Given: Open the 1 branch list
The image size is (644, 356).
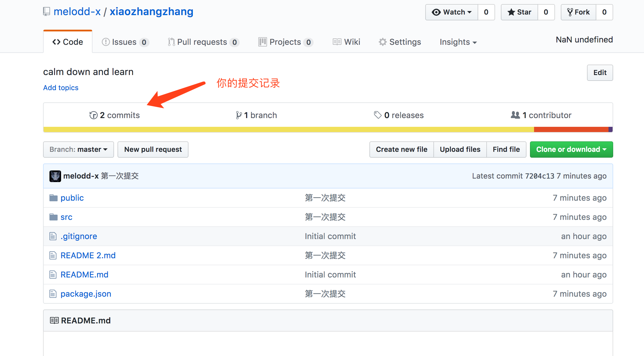Looking at the screenshot, I should (256, 115).
